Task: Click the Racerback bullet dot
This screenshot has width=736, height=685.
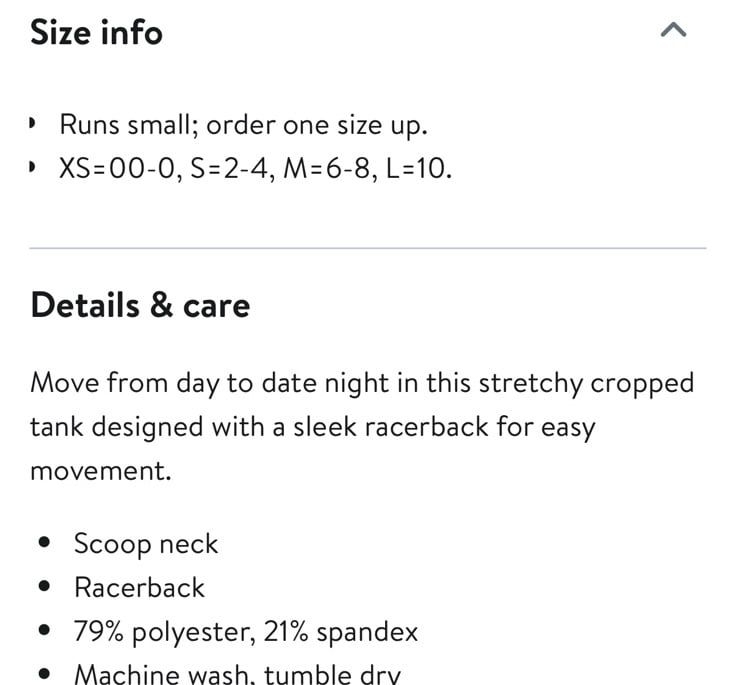Action: click(x=45, y=586)
